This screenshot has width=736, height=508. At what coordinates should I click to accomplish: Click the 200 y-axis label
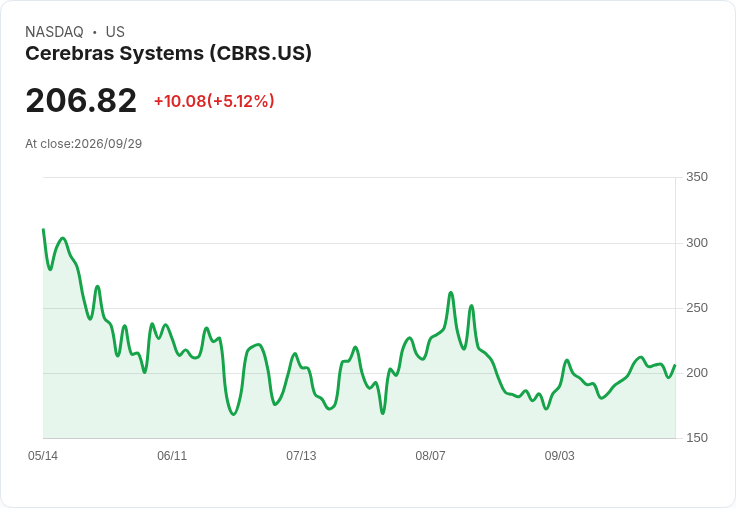click(x=697, y=373)
